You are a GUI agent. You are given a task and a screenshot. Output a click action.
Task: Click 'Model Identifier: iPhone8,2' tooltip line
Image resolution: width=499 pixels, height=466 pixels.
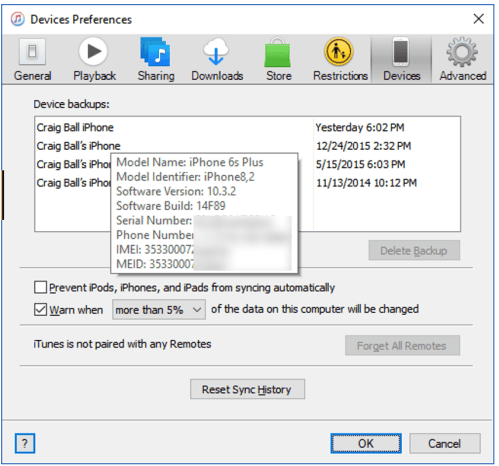(185, 177)
